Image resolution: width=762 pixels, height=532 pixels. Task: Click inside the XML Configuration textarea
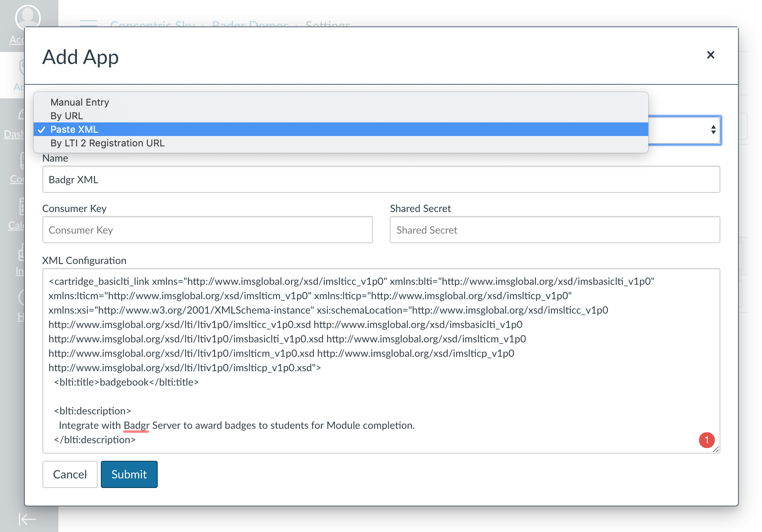[x=381, y=361]
